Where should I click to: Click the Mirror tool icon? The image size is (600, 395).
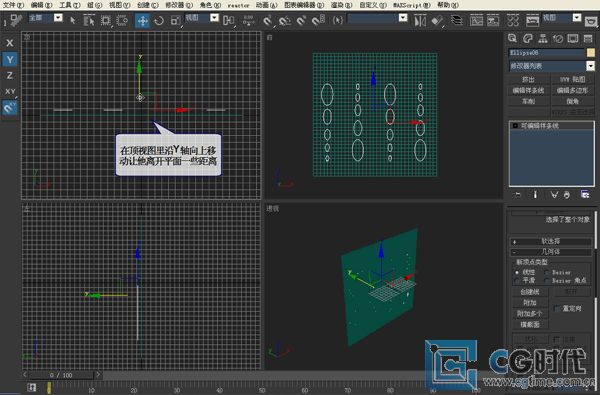tap(420, 20)
